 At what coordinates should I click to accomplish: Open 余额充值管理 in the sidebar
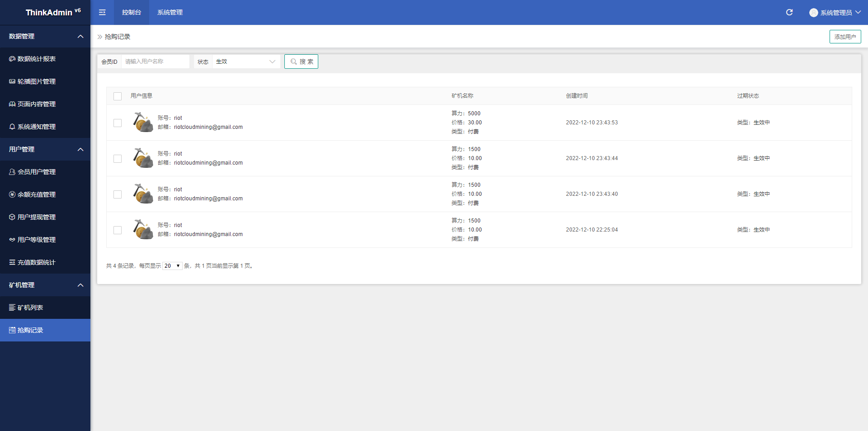point(37,194)
